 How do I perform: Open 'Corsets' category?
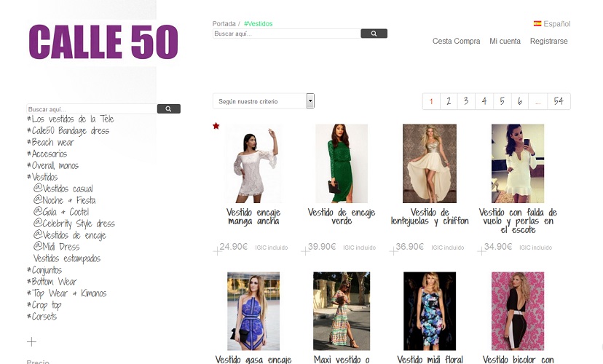point(42,317)
